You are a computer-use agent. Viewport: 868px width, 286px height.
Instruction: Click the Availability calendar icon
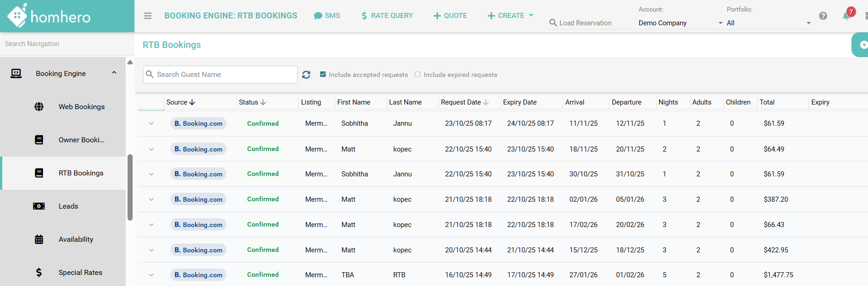click(x=39, y=239)
